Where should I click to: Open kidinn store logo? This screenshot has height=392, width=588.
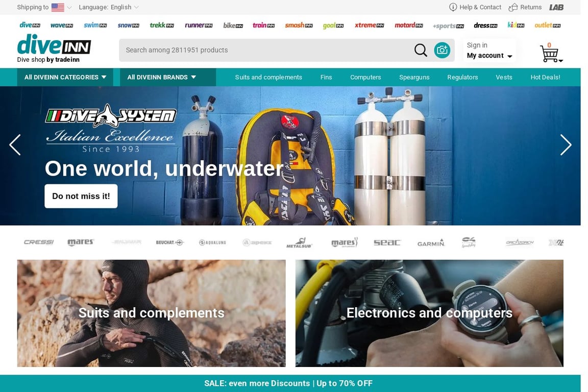pyautogui.click(x=516, y=25)
